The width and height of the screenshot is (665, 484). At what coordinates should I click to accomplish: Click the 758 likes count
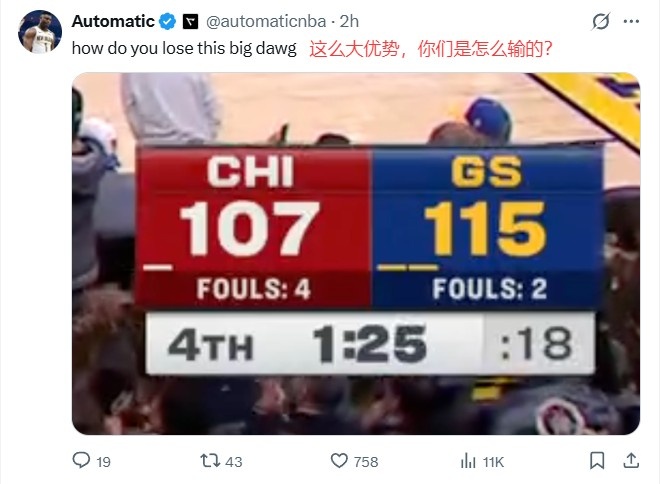coord(366,462)
